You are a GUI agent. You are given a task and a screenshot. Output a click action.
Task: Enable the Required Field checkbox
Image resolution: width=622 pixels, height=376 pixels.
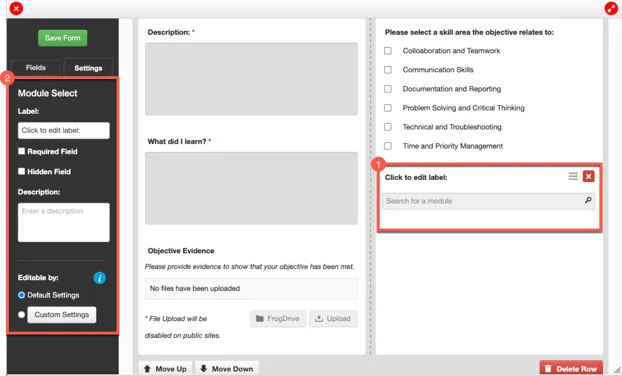(x=21, y=151)
